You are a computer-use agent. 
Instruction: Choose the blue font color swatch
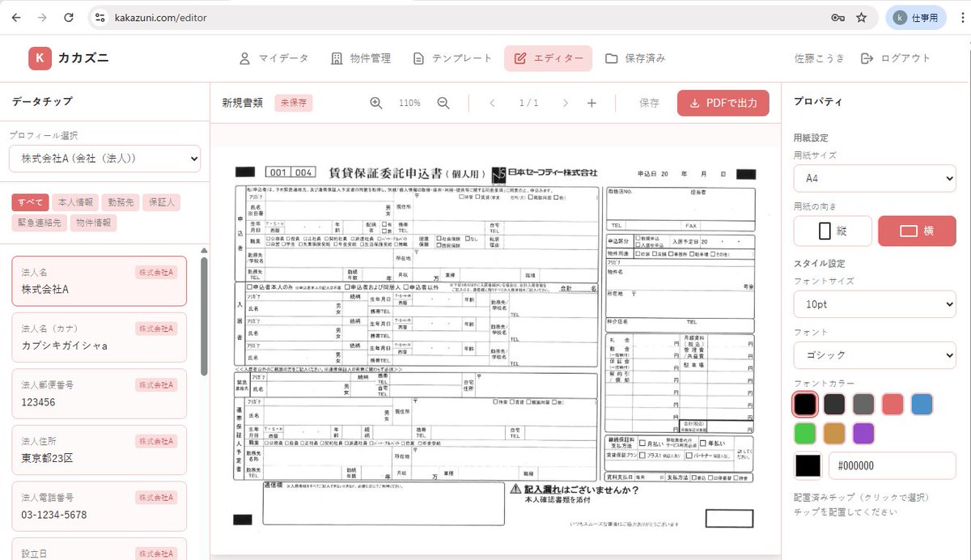point(922,404)
